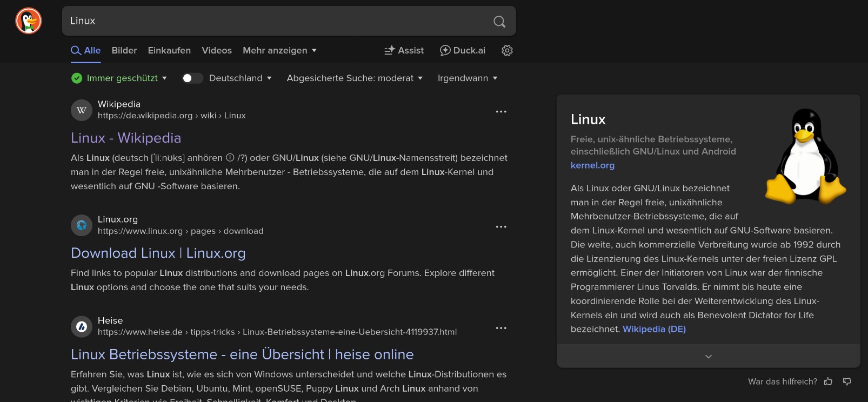Viewport: 868px width, 402px height.
Task: Open Duck.ai chat
Action: 463,50
